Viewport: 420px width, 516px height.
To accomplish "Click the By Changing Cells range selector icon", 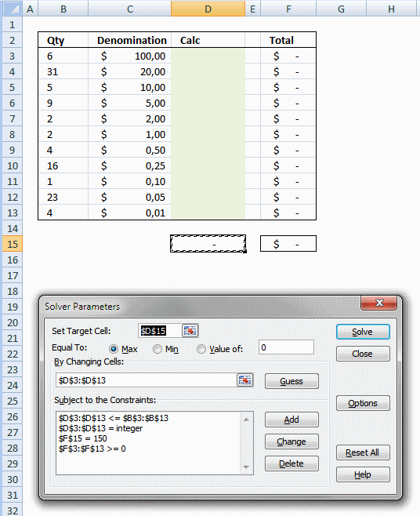I will click(244, 380).
